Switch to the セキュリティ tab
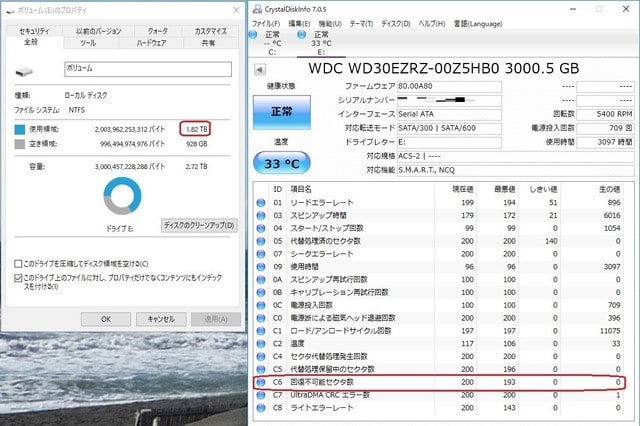The image size is (640, 426). point(34,31)
